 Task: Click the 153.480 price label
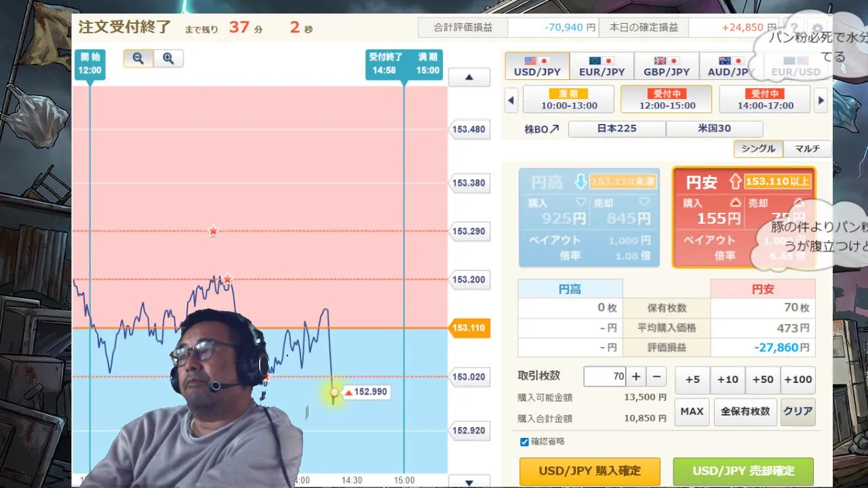click(469, 129)
